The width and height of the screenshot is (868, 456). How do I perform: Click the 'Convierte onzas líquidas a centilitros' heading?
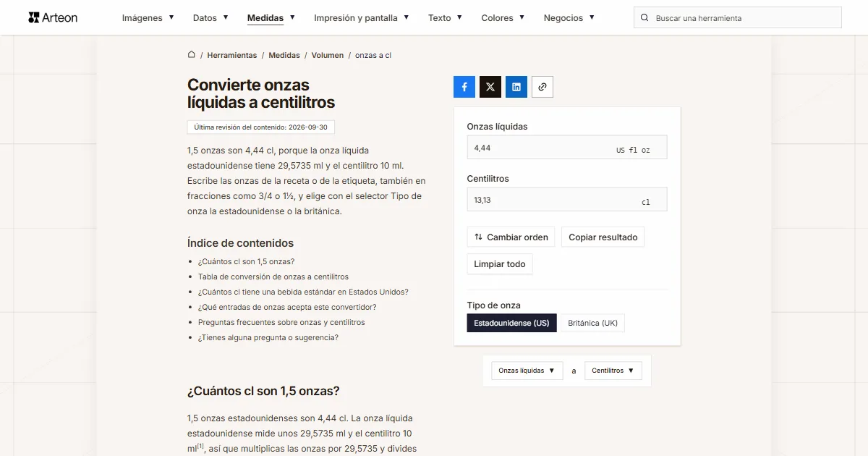click(x=261, y=93)
